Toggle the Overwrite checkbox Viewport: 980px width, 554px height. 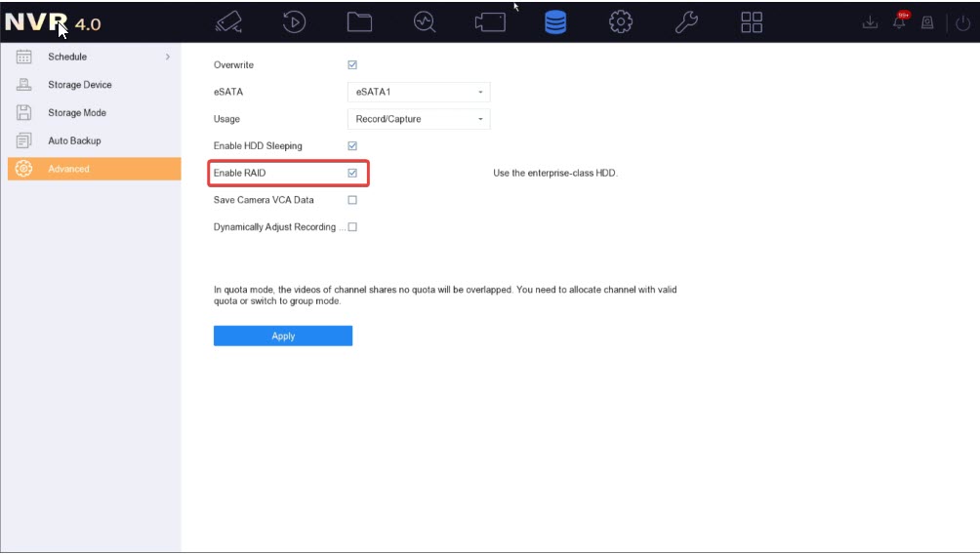[352, 65]
